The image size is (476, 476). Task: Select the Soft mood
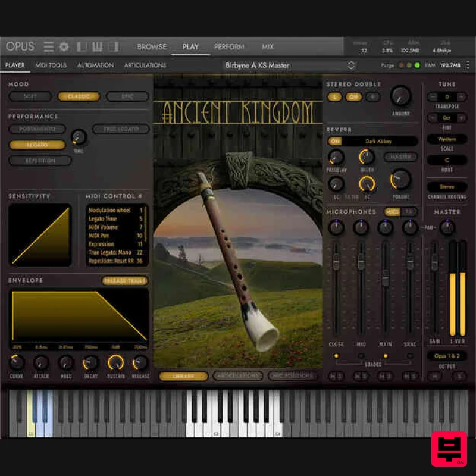30,96
